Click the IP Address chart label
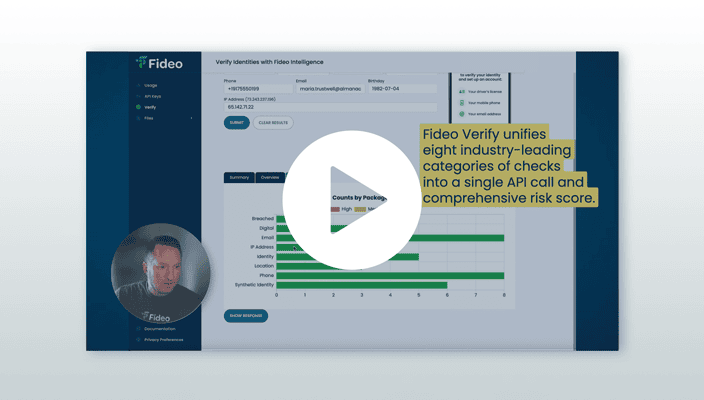Image resolution: width=704 pixels, height=400 pixels. point(262,247)
